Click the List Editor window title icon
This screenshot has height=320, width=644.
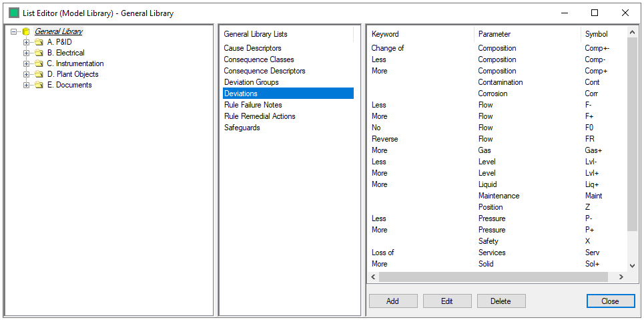pyautogui.click(x=14, y=13)
